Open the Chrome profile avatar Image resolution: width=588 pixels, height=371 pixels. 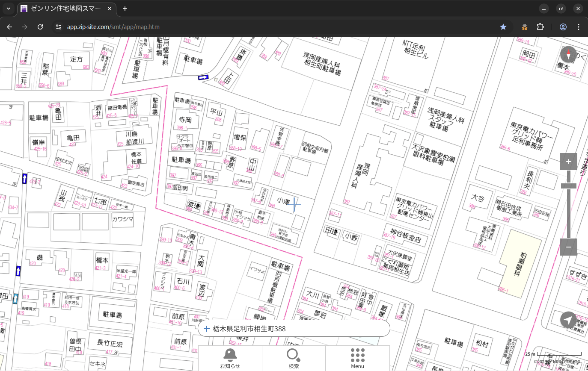click(x=563, y=27)
